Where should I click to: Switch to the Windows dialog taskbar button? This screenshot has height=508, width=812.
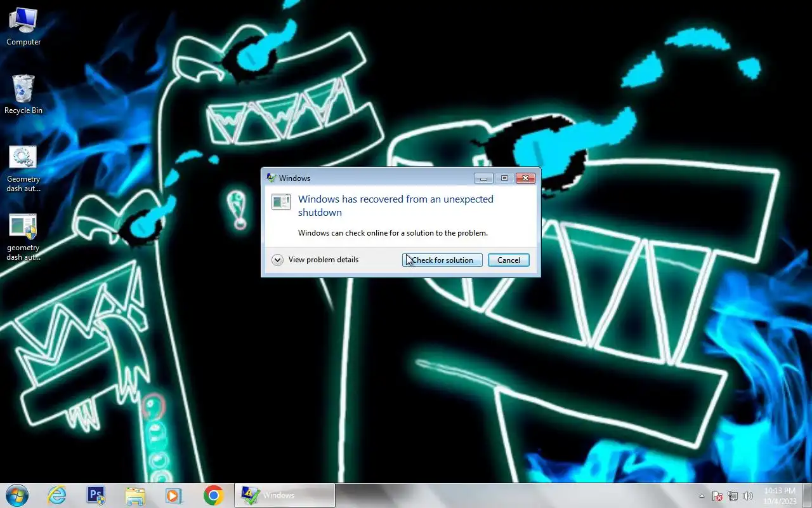pyautogui.click(x=285, y=495)
